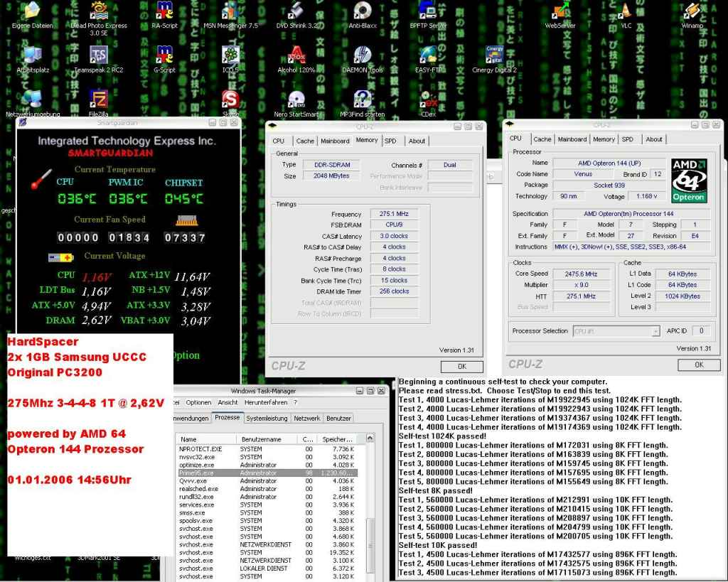The width and height of the screenshot is (728, 582).
Task: Open SPD tab in the Opteron CPU-Z window
Action: [627, 139]
